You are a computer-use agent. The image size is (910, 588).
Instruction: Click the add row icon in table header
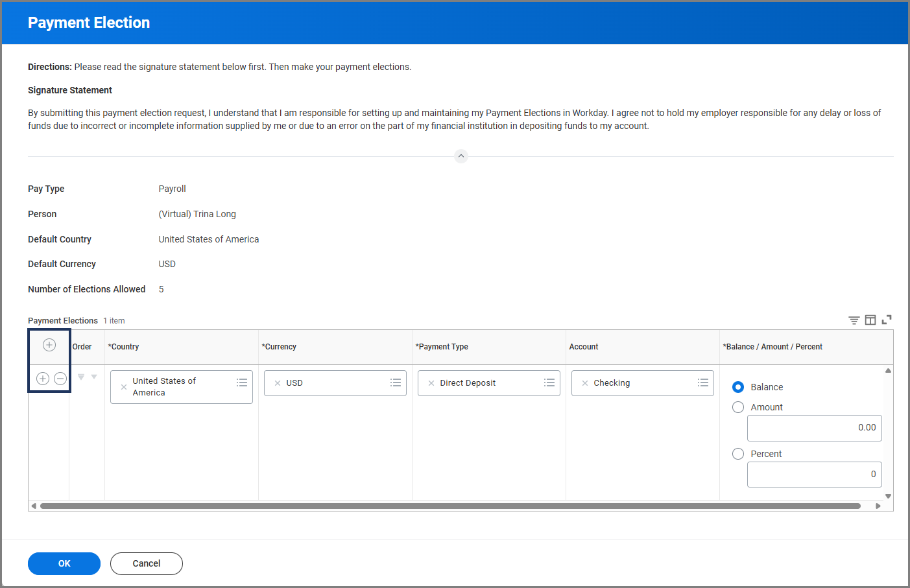click(x=49, y=345)
